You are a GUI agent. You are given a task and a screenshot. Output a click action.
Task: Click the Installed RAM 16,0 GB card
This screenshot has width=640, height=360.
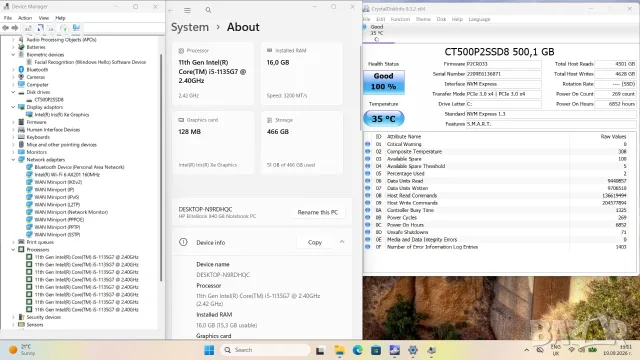coord(302,73)
